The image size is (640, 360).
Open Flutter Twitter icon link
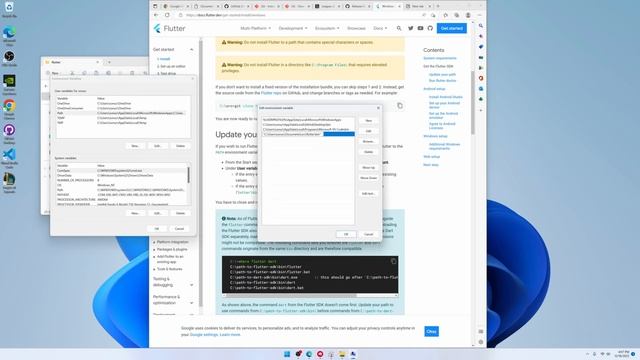pos(410,28)
